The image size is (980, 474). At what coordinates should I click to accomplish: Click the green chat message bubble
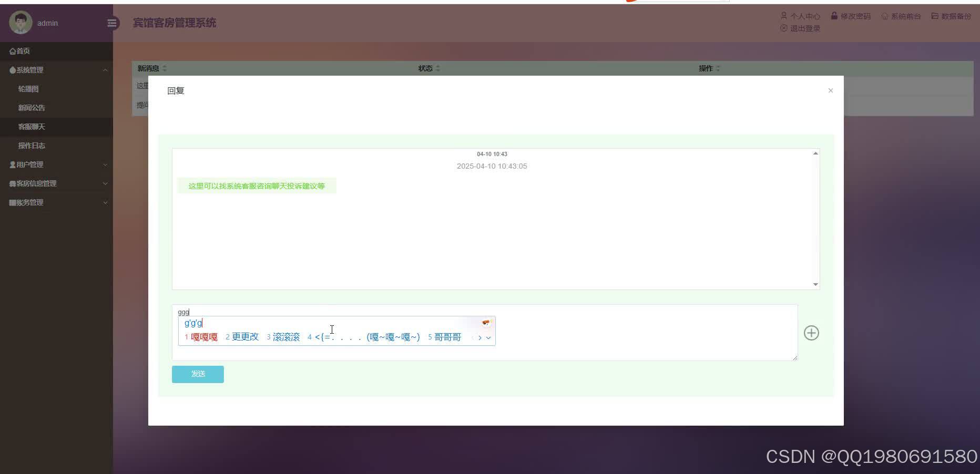click(x=257, y=186)
